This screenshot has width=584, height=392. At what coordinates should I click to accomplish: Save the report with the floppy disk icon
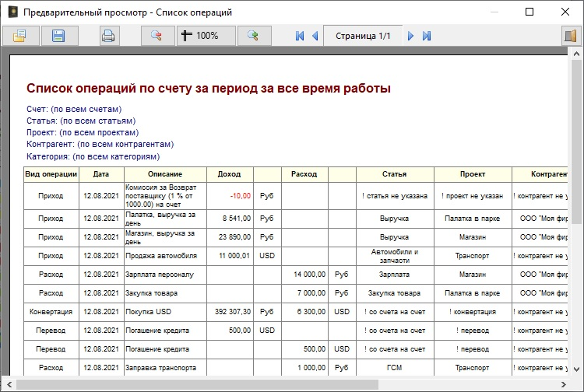pyautogui.click(x=58, y=36)
